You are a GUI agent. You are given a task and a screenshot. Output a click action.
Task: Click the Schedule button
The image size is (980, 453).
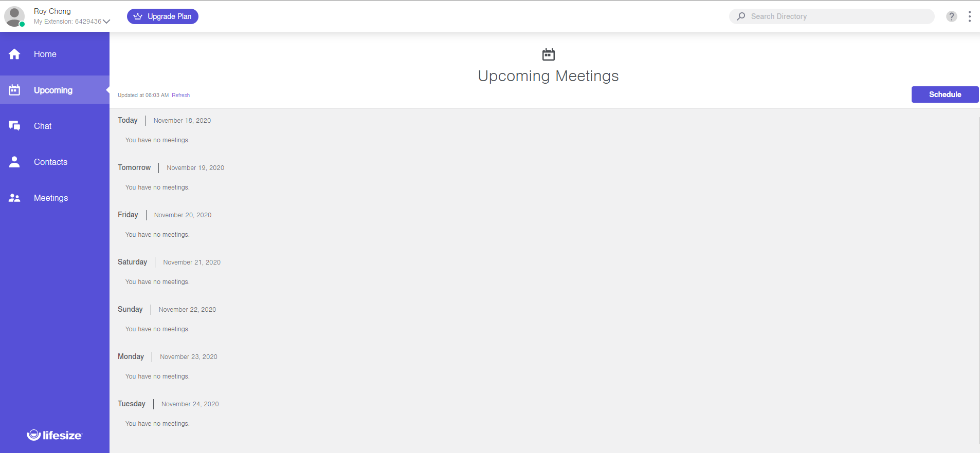click(x=945, y=95)
